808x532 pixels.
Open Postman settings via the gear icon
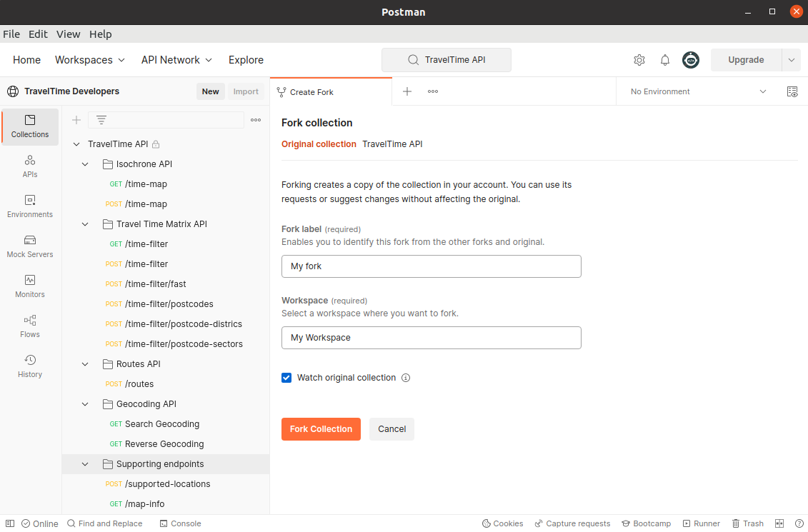tap(639, 60)
